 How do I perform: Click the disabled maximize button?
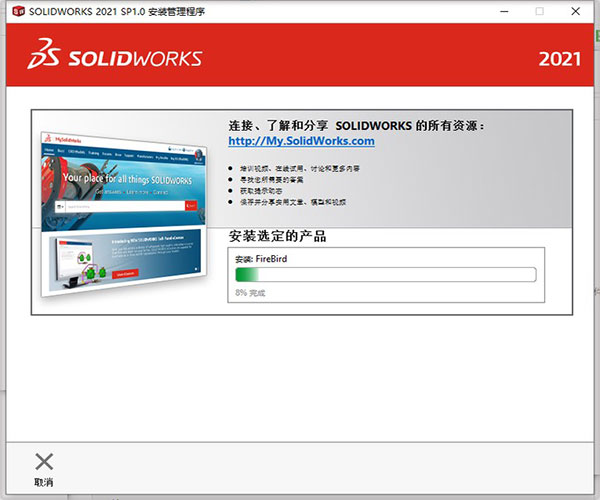[540, 11]
